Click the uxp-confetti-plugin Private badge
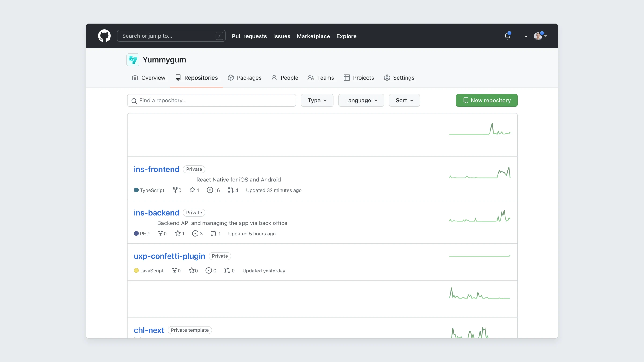Screen dimensions: 644x362 pyautogui.click(x=220, y=256)
